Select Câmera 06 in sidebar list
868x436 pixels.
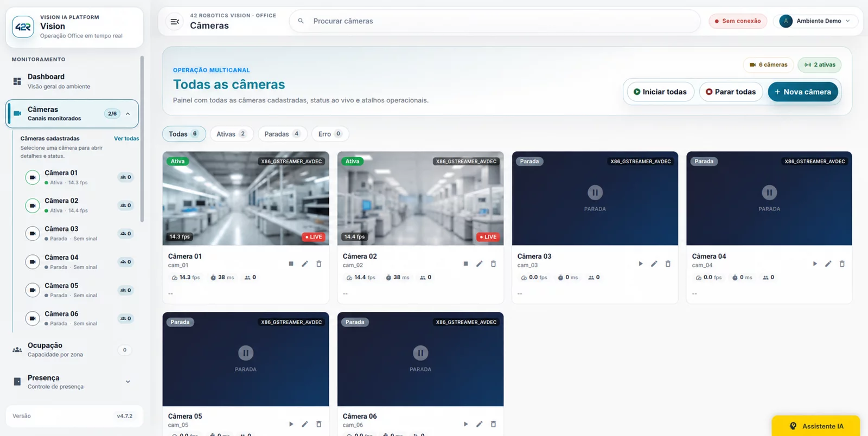coord(79,318)
